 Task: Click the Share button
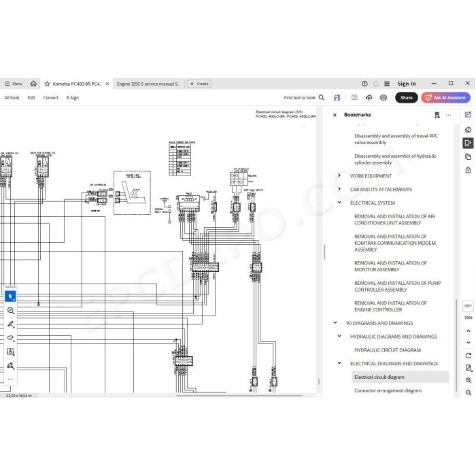tap(406, 98)
